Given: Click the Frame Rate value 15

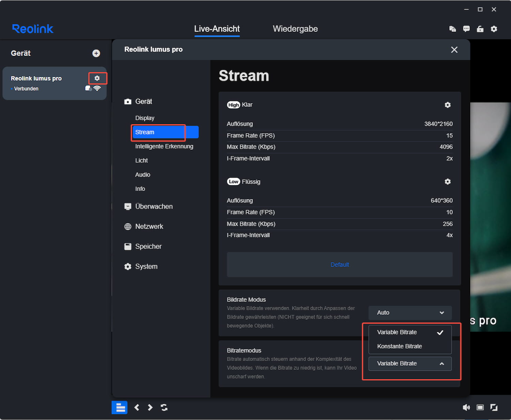Looking at the screenshot, I should pos(450,136).
